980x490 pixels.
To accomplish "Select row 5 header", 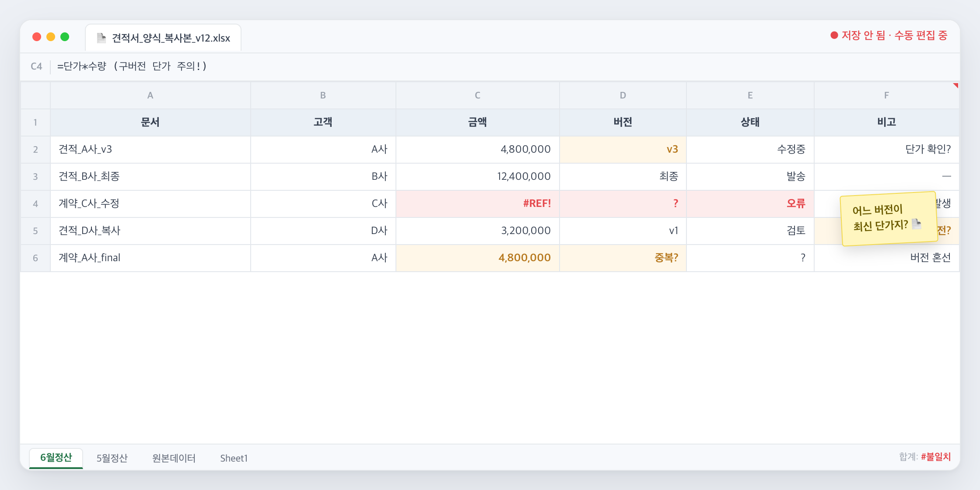I will point(35,231).
